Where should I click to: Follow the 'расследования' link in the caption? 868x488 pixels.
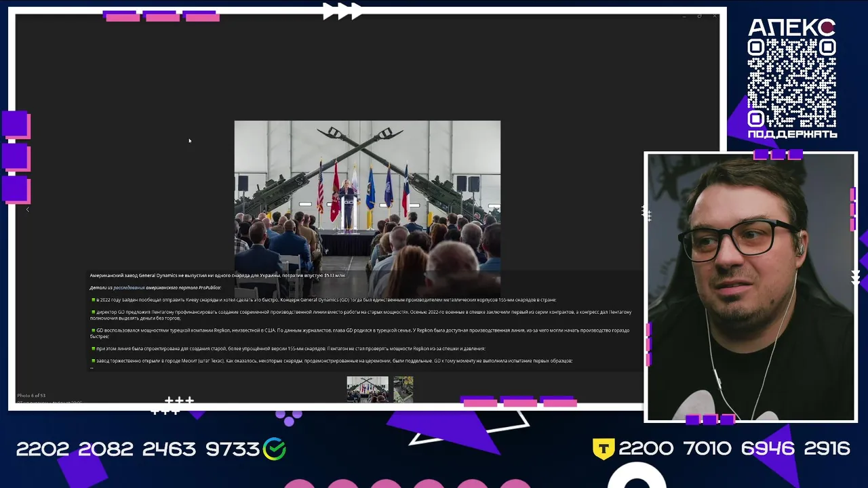tap(129, 287)
